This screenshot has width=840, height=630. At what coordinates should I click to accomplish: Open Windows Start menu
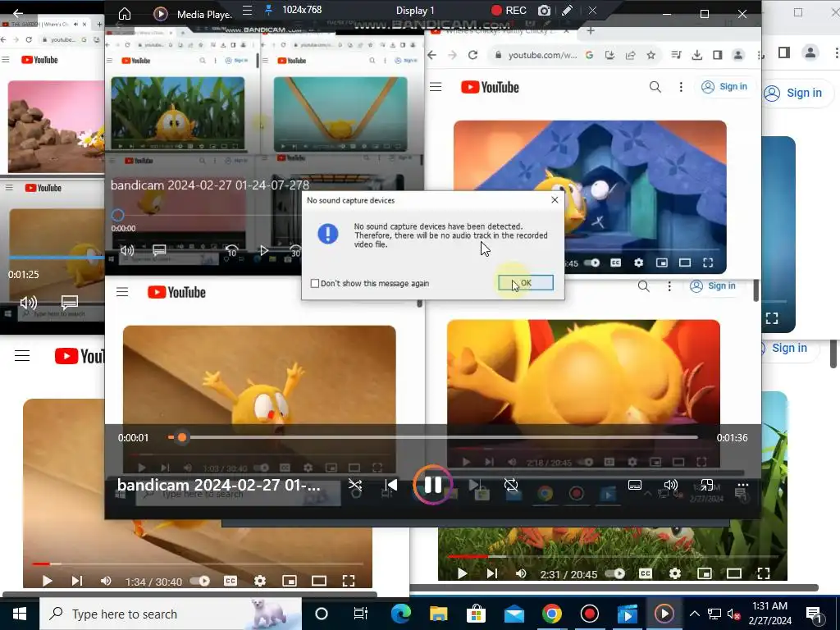pyautogui.click(x=20, y=614)
